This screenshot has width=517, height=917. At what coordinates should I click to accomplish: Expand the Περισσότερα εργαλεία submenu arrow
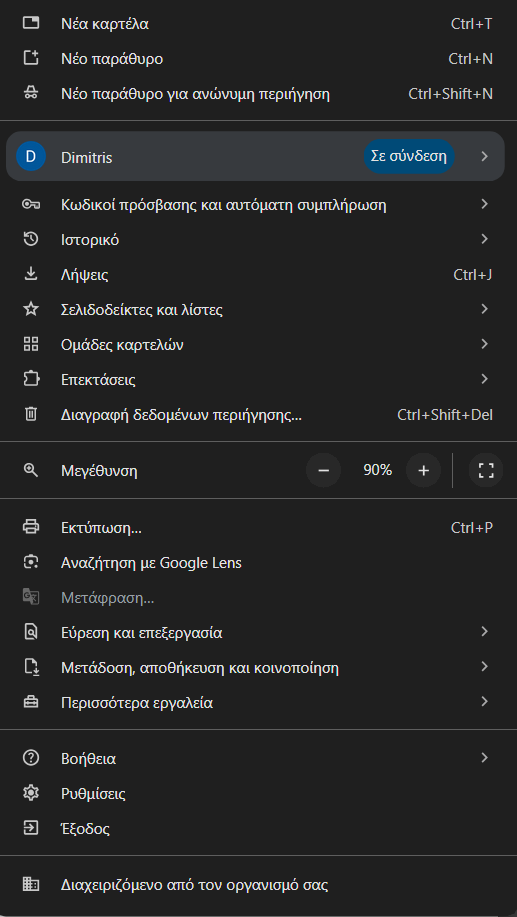tap(484, 701)
